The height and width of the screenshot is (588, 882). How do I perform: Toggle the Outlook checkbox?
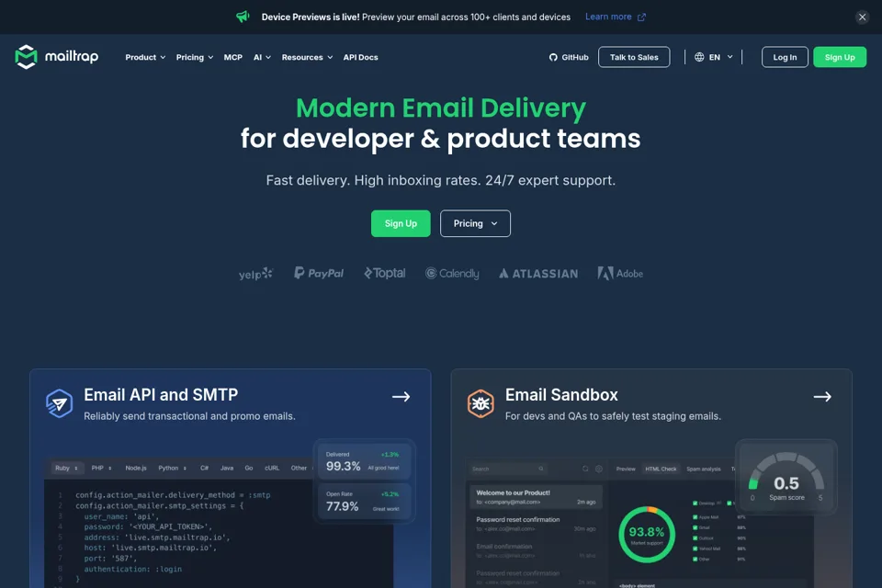click(x=695, y=538)
